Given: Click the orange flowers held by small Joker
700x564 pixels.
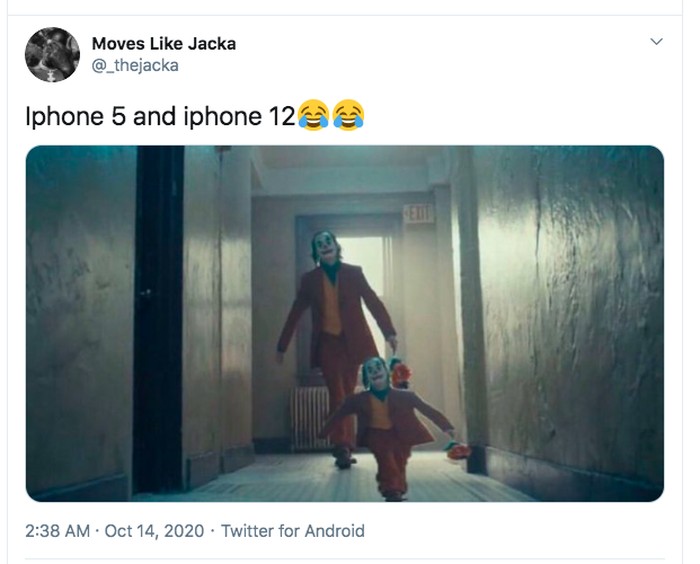Looking at the screenshot, I should pos(457,451).
